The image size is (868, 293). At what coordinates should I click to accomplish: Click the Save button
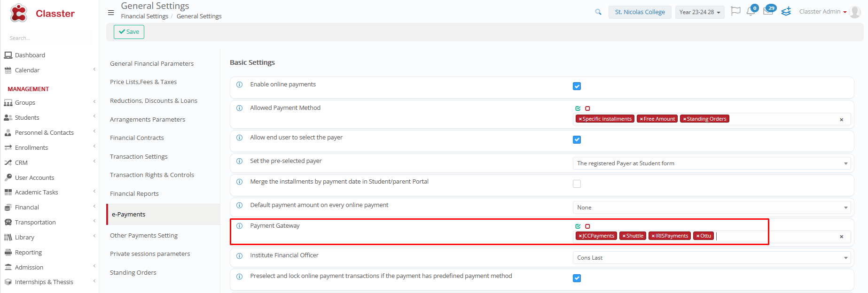[x=129, y=32]
